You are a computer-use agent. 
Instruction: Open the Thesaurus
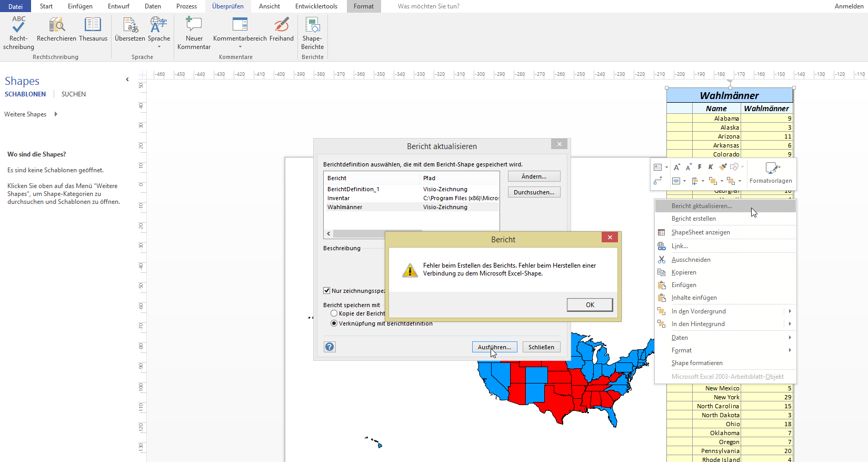click(93, 26)
